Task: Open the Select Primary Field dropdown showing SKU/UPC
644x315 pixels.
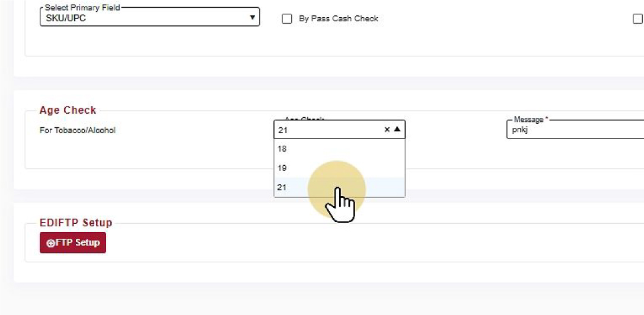Action: 148,18
